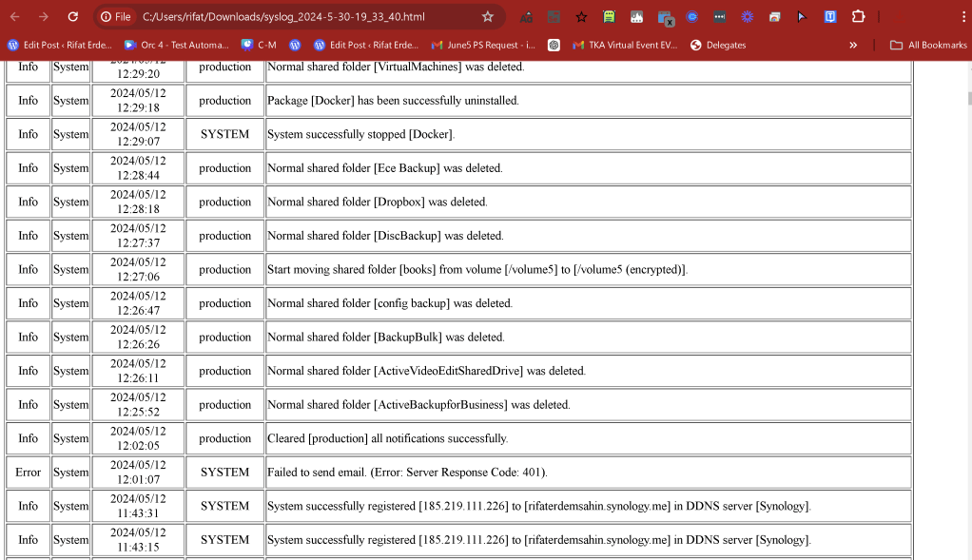Image resolution: width=972 pixels, height=560 pixels.
Task: Click the timestamp '2024/05/12 12:26:11'
Action: 138,371
